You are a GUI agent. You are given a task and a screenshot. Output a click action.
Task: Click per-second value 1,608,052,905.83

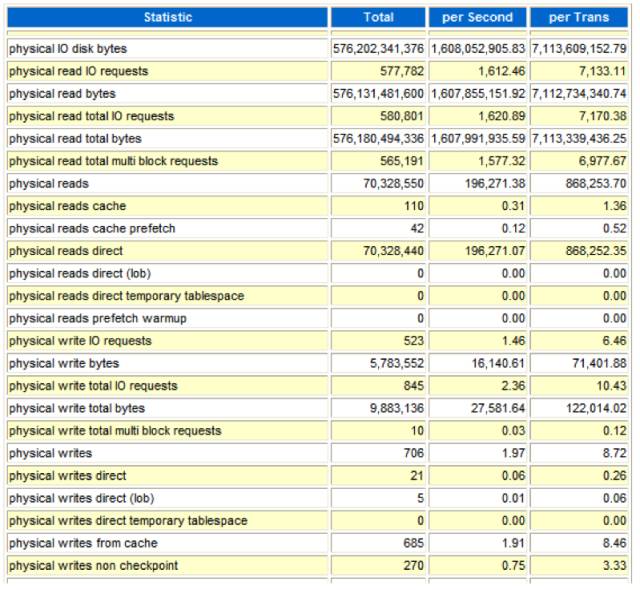pyautogui.click(x=478, y=49)
